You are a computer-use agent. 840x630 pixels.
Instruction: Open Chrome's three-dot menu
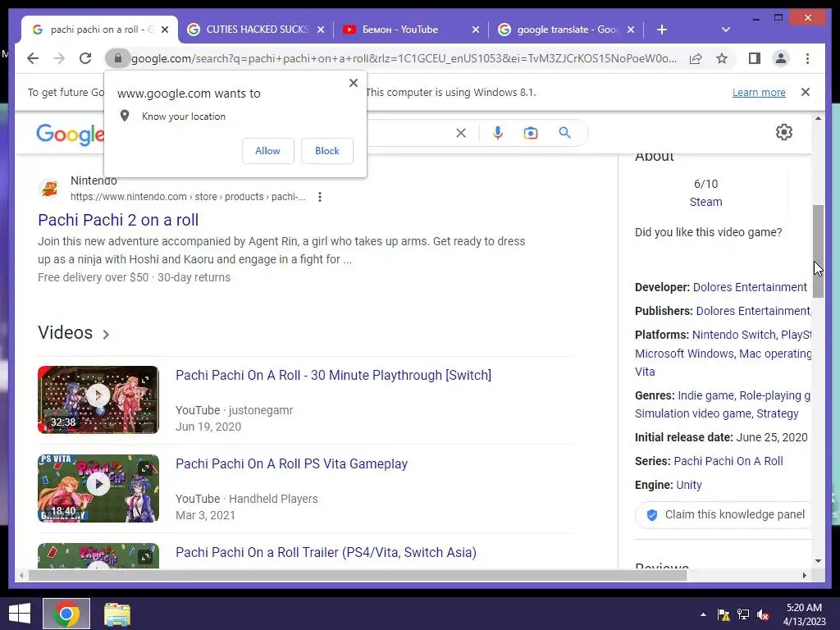coord(807,58)
